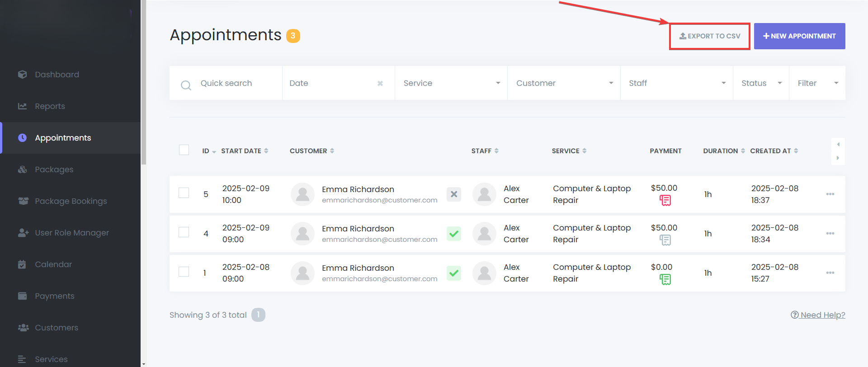Tick the checkbox for appointment 5
The width and height of the screenshot is (868, 367).
point(184,193)
